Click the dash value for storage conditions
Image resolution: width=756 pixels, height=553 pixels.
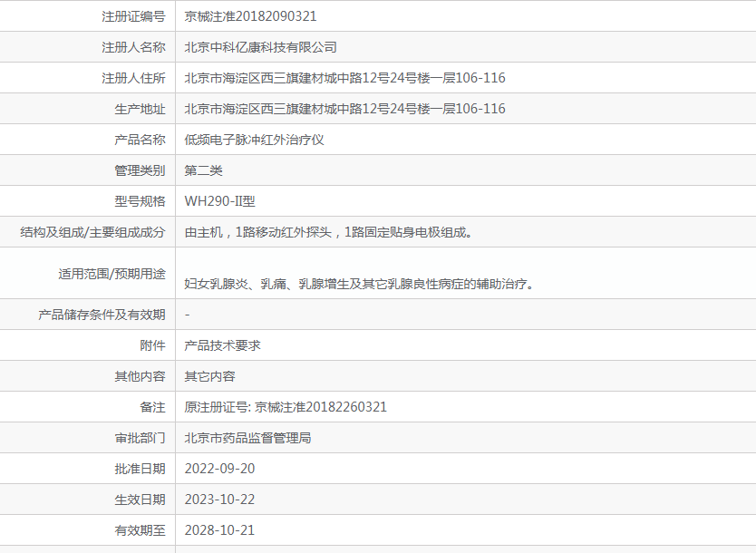click(187, 315)
